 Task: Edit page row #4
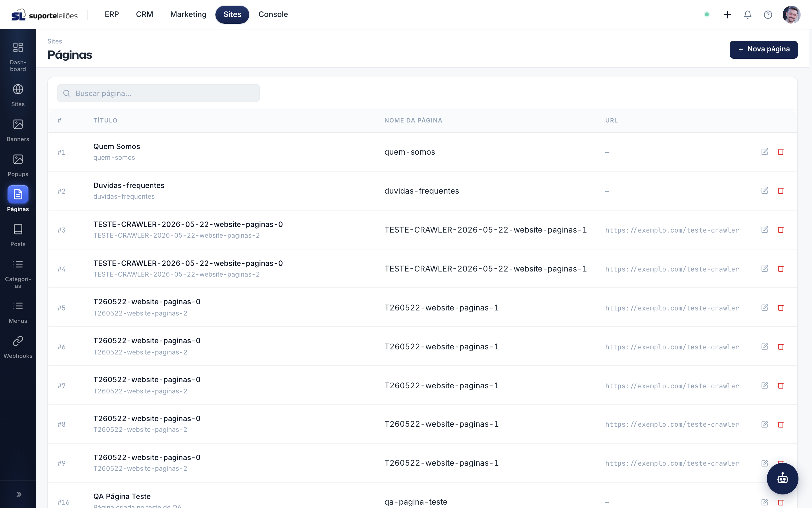(765, 269)
